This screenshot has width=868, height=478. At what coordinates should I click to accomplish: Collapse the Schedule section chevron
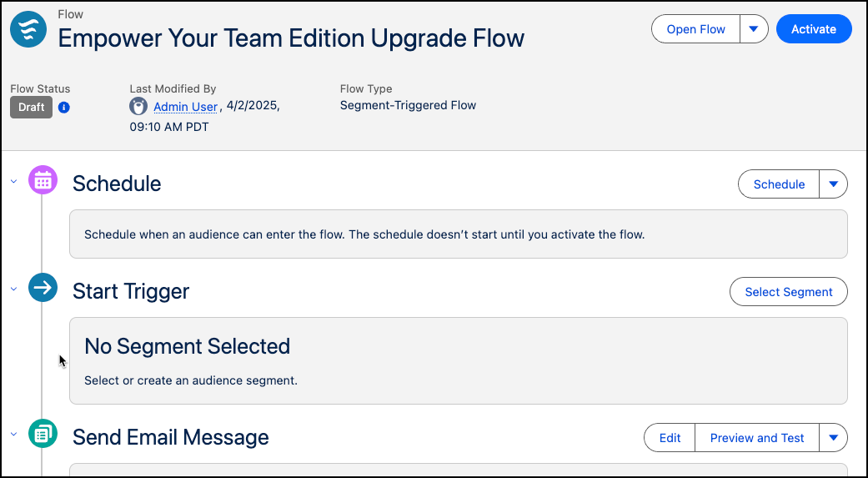[x=13, y=181]
